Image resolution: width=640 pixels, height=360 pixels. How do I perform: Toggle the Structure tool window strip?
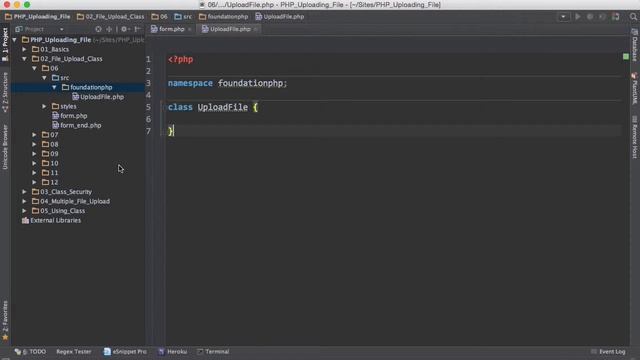[5, 92]
